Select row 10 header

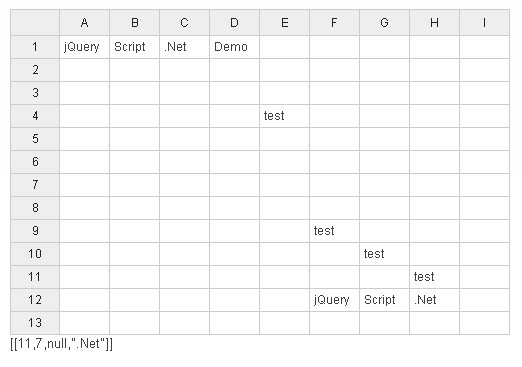35,254
